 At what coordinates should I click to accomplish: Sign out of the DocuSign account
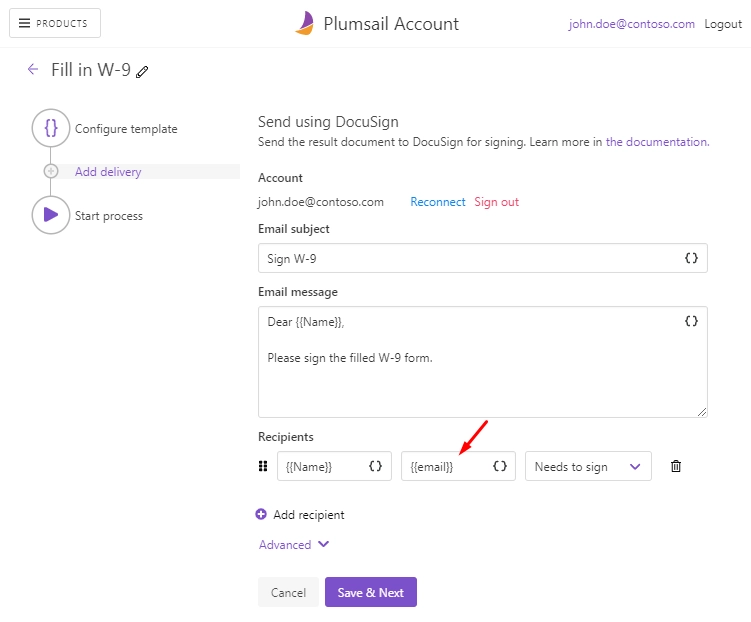coord(497,202)
